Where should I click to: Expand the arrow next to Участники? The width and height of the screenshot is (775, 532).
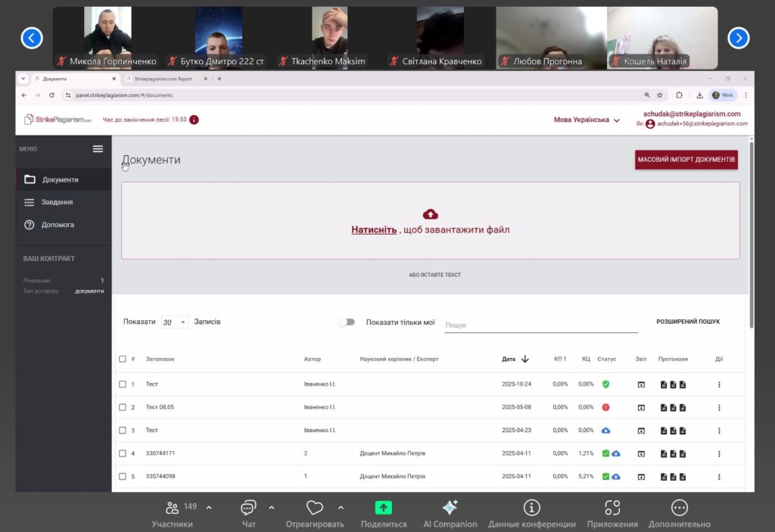point(209,508)
